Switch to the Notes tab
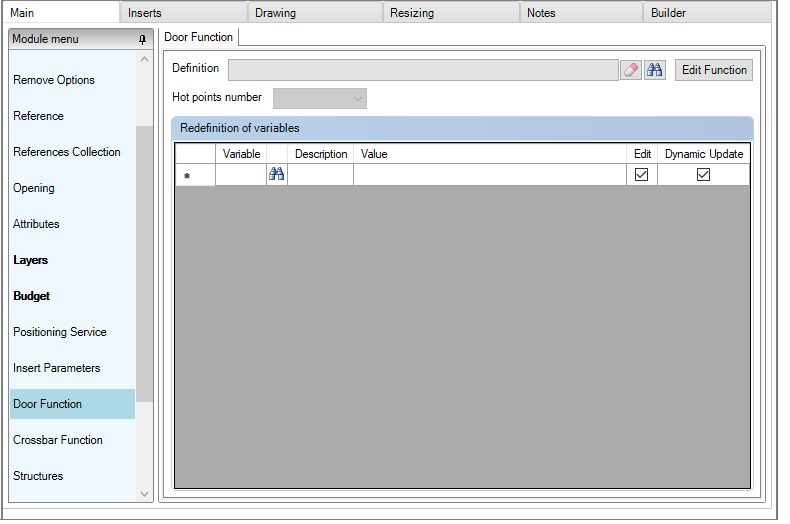790x524 pixels. point(581,13)
